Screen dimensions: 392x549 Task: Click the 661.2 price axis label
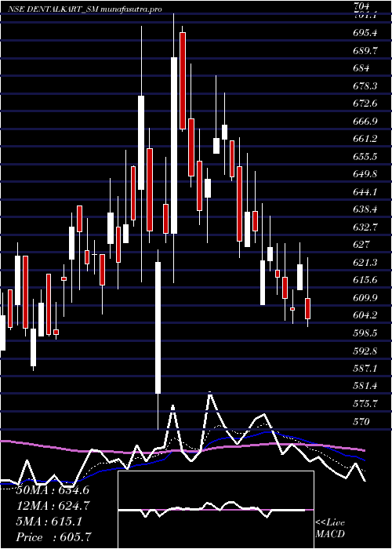click(365, 139)
